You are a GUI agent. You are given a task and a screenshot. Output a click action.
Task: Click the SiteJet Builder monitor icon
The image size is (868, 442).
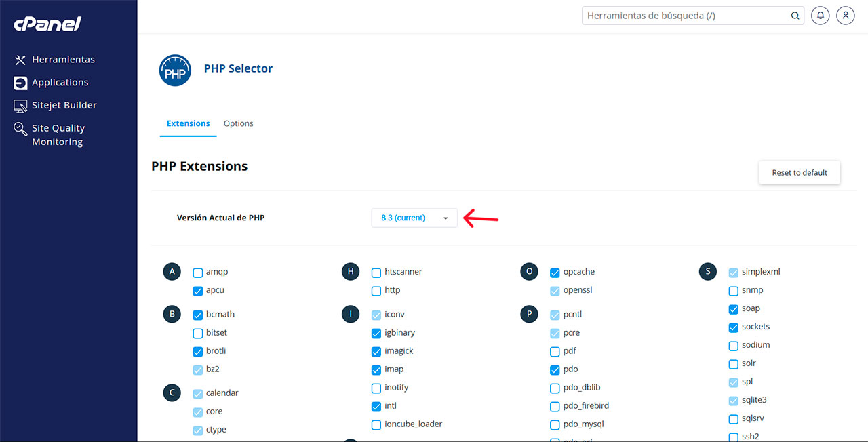[x=20, y=106]
